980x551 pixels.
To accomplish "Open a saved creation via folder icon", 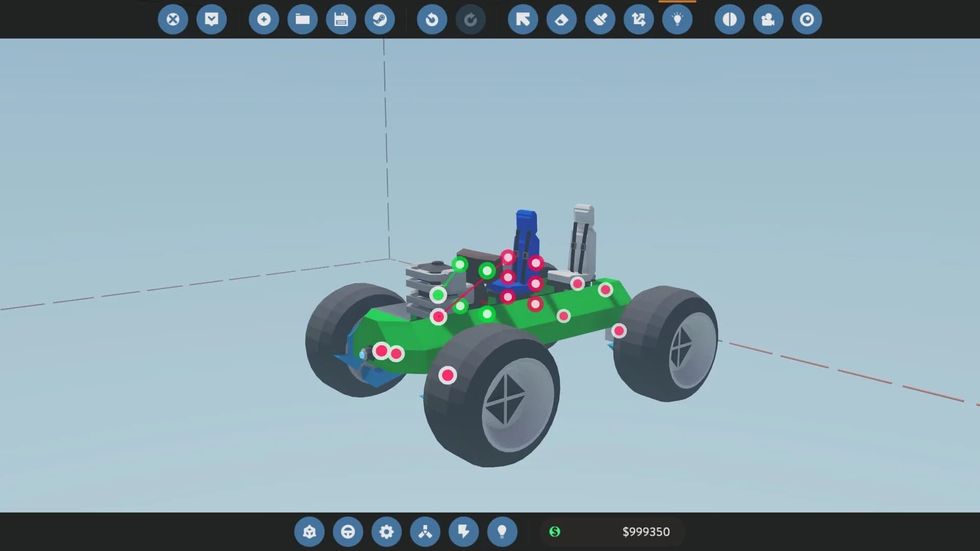I will (x=302, y=19).
